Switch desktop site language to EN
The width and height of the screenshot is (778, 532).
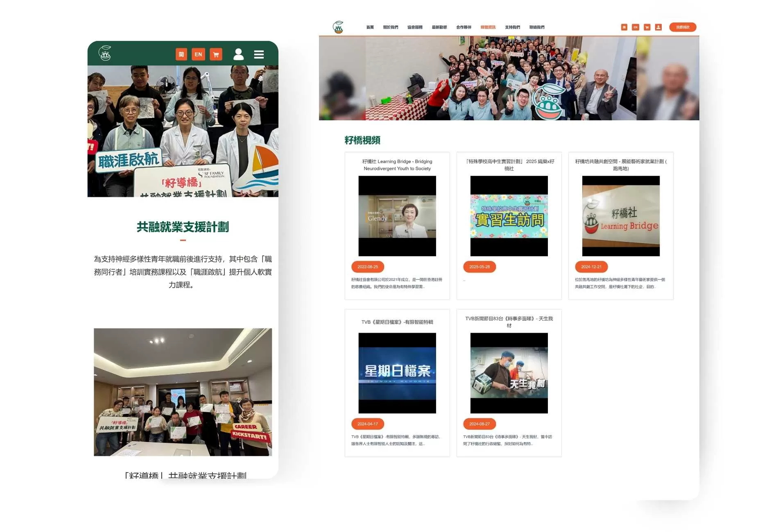tap(636, 27)
